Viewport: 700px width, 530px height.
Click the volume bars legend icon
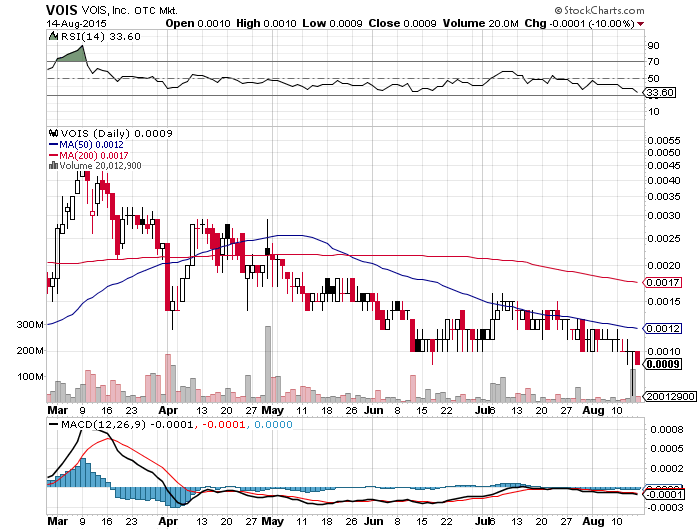click(54, 165)
